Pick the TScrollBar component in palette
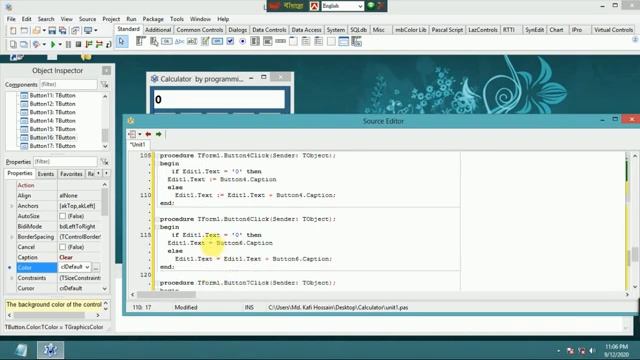The height and width of the screenshot is (360, 640). tap(280, 41)
